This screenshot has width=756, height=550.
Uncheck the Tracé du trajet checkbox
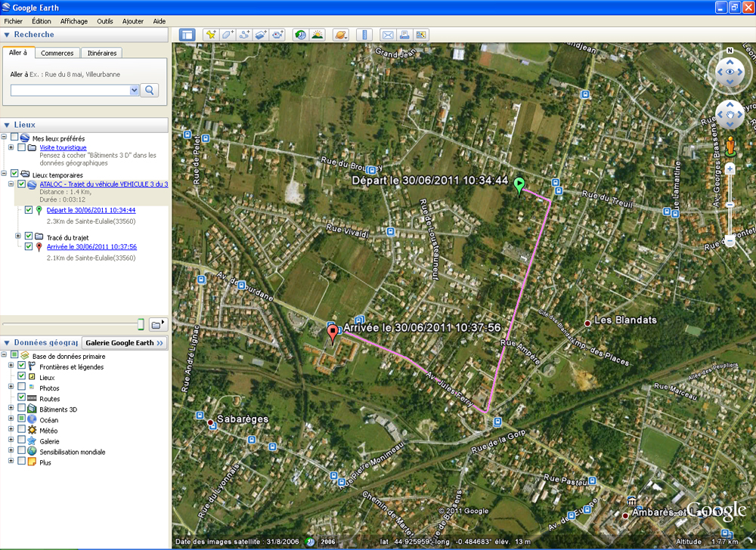29,236
